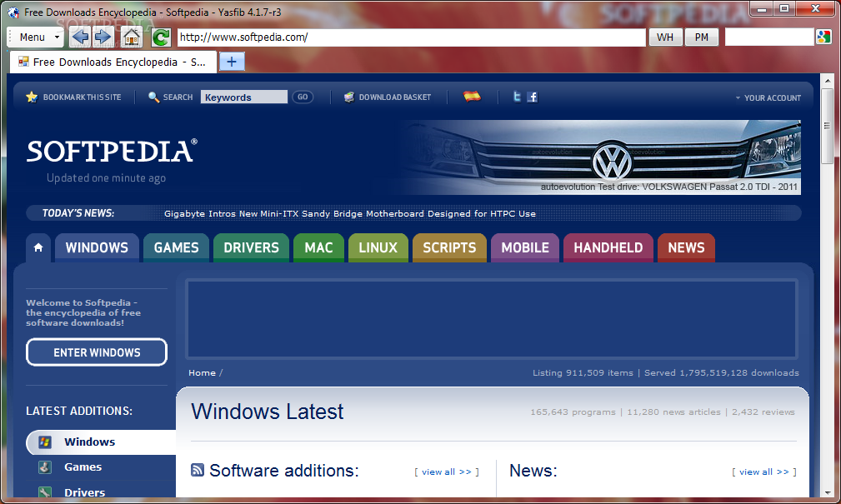Reload page with green refresh icon
The image size is (841, 504).
point(160,37)
